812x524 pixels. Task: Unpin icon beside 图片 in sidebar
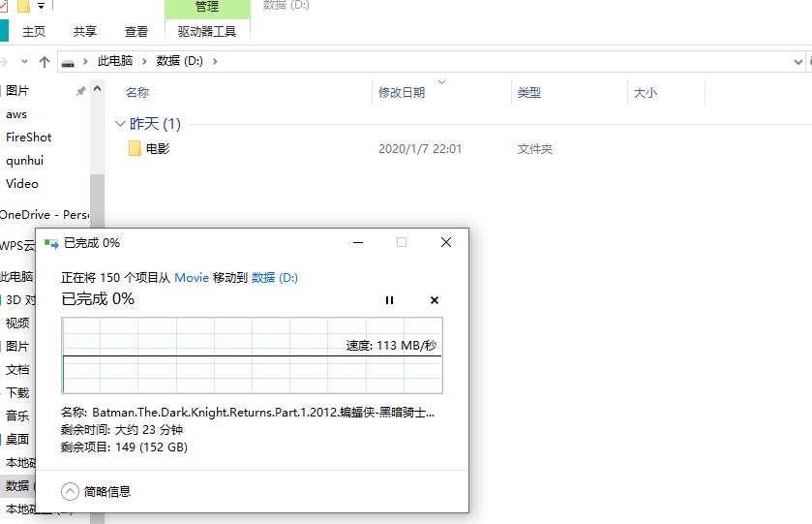(x=80, y=91)
